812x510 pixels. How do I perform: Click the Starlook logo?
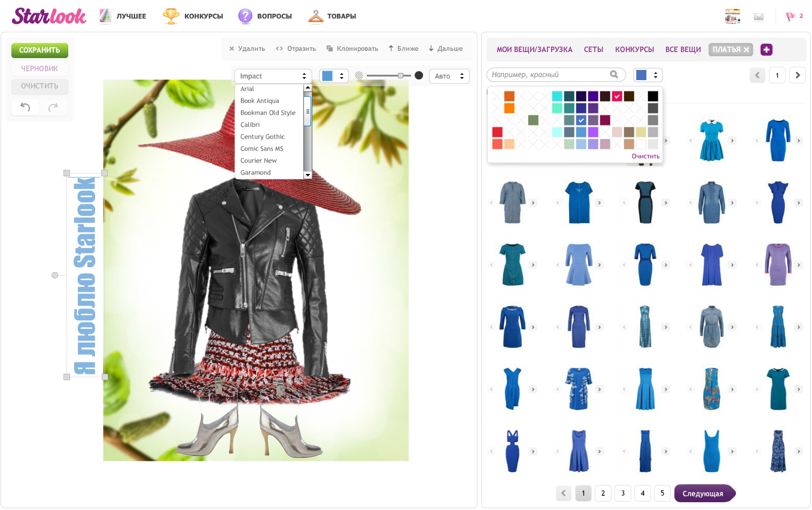[x=49, y=16]
